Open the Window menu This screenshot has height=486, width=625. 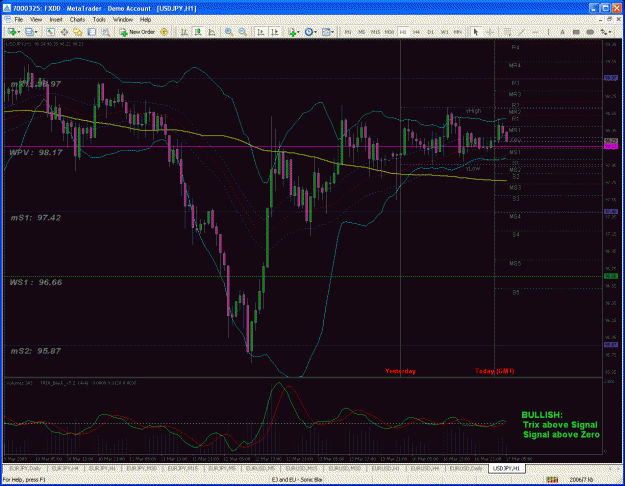coord(123,20)
